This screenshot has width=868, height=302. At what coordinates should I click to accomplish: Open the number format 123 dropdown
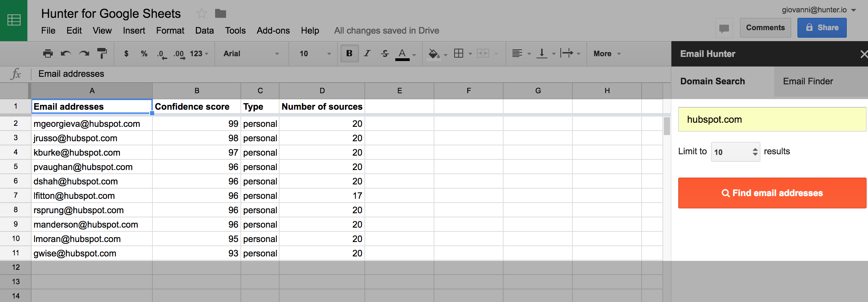(199, 53)
